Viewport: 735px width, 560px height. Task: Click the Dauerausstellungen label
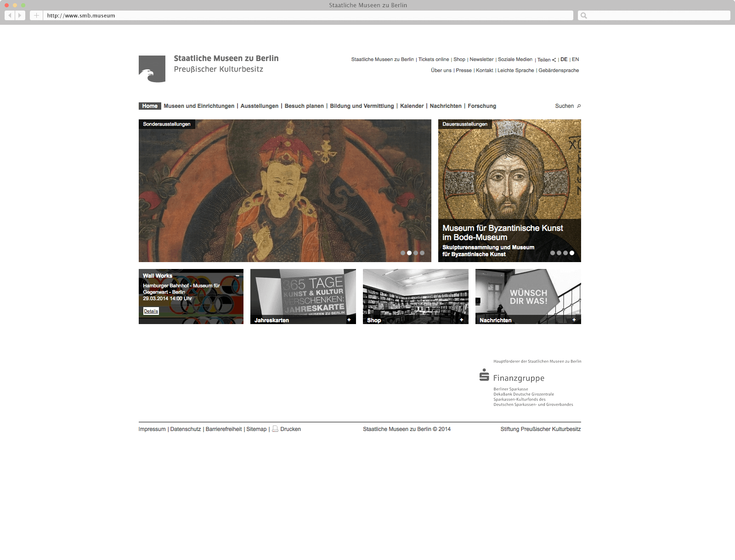click(465, 124)
